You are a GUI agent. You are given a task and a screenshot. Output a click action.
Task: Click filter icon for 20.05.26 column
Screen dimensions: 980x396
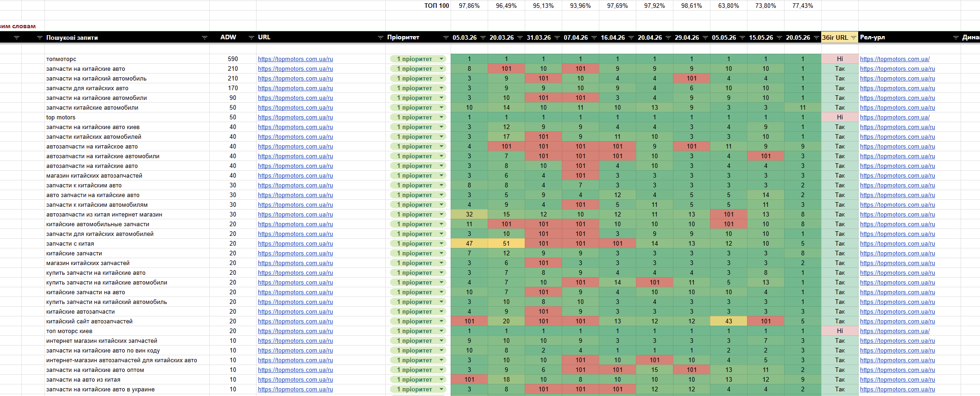817,37
